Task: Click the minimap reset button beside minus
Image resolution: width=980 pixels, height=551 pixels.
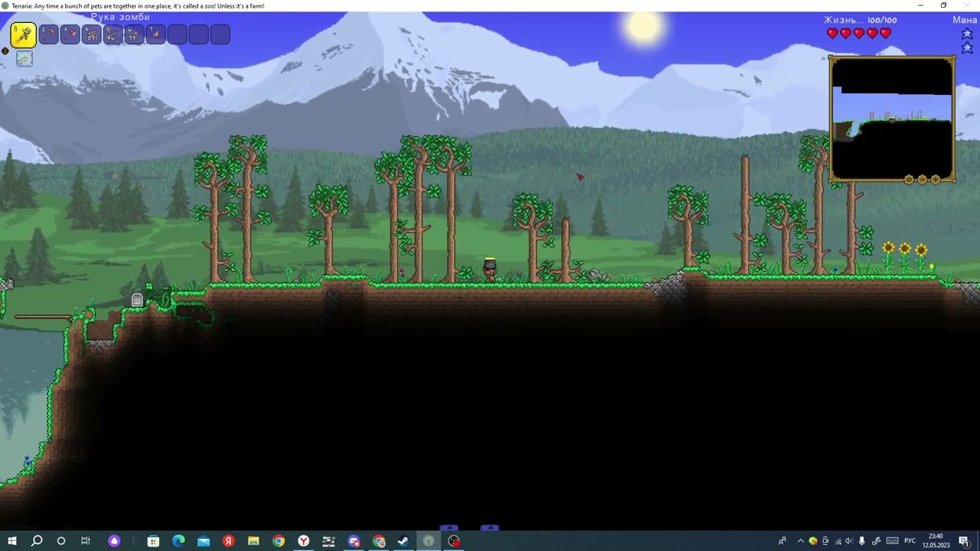Action: [x=909, y=180]
